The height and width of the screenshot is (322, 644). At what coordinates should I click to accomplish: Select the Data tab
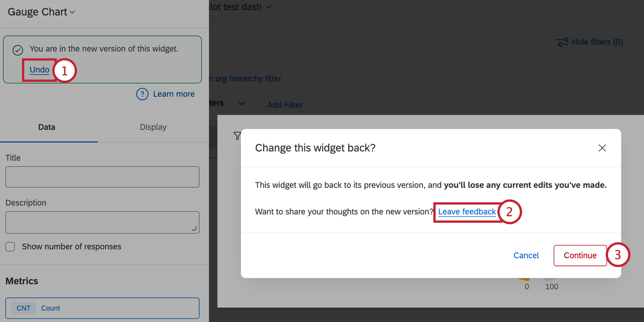pos(47,127)
